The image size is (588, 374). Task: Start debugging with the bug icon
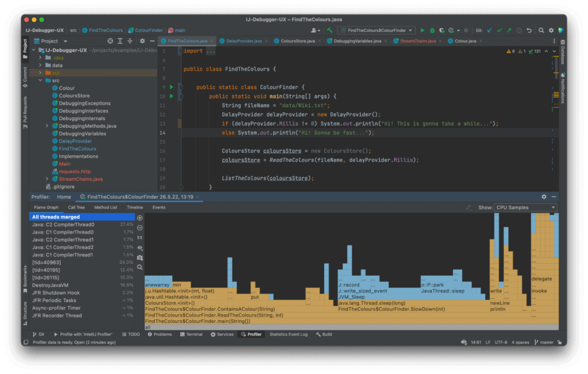pos(431,30)
